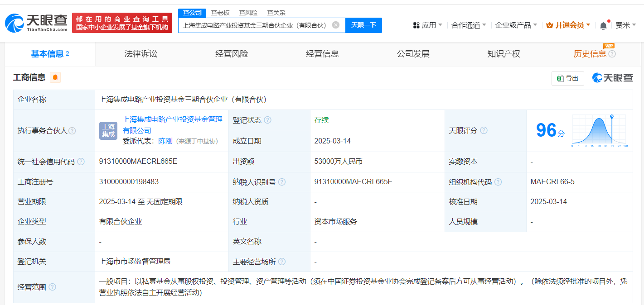Click the orange alert bell beside 工商信息
The image size is (644, 305).
tap(55, 78)
